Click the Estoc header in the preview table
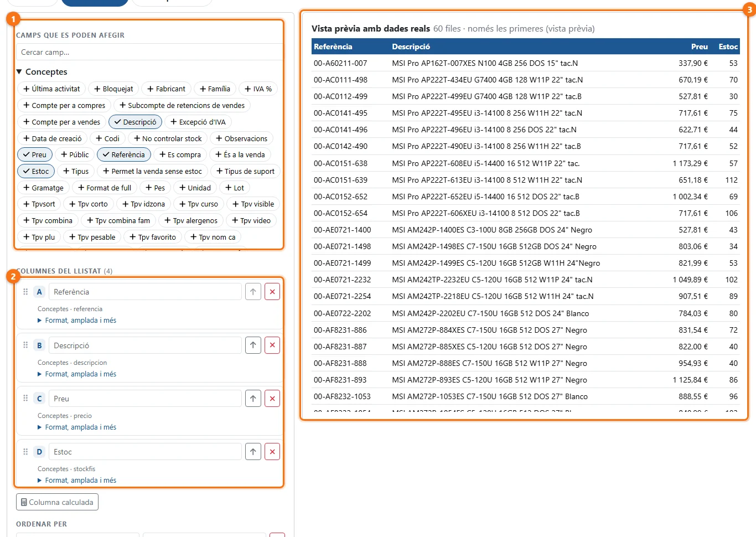 click(x=728, y=47)
